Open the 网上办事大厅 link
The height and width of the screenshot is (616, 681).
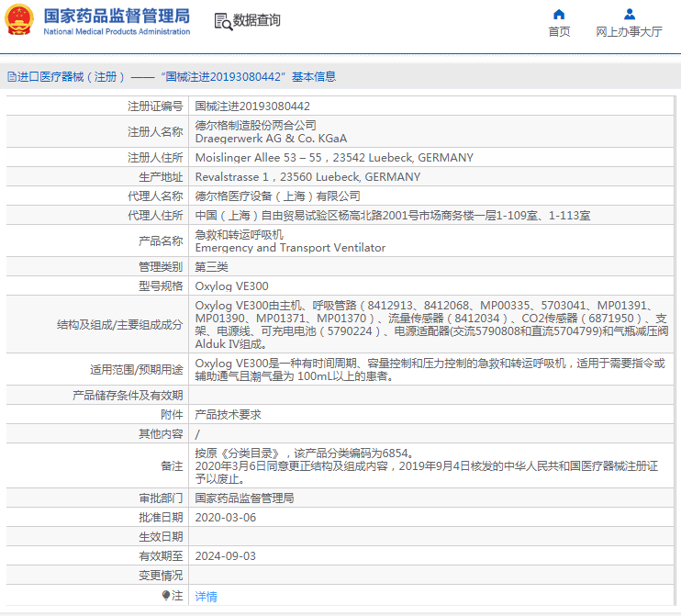pos(629,32)
